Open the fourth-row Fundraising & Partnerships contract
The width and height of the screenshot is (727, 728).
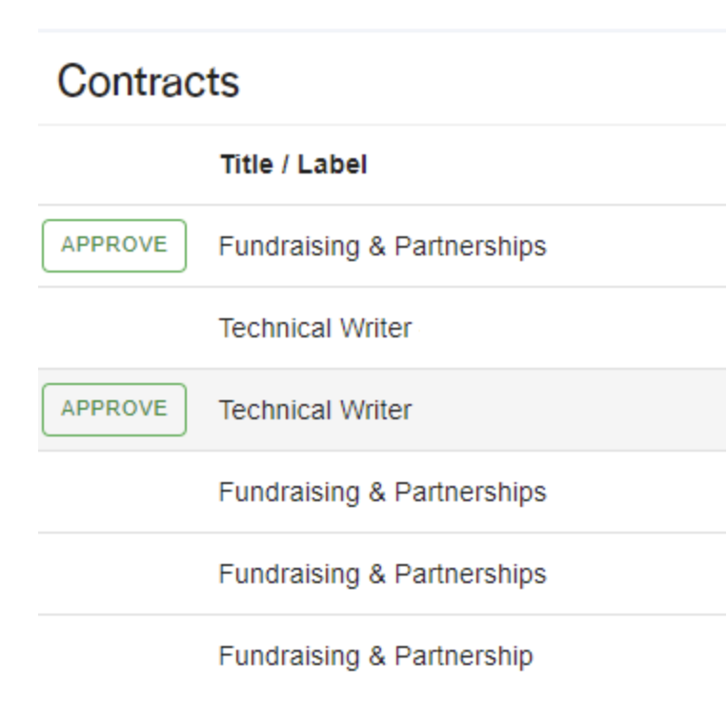click(x=382, y=493)
